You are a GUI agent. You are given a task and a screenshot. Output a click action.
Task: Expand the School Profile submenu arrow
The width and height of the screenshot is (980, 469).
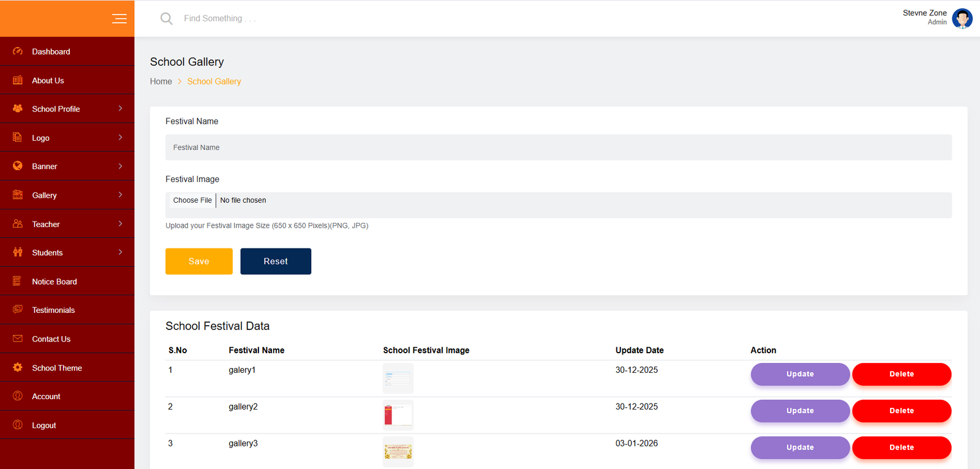click(x=120, y=108)
